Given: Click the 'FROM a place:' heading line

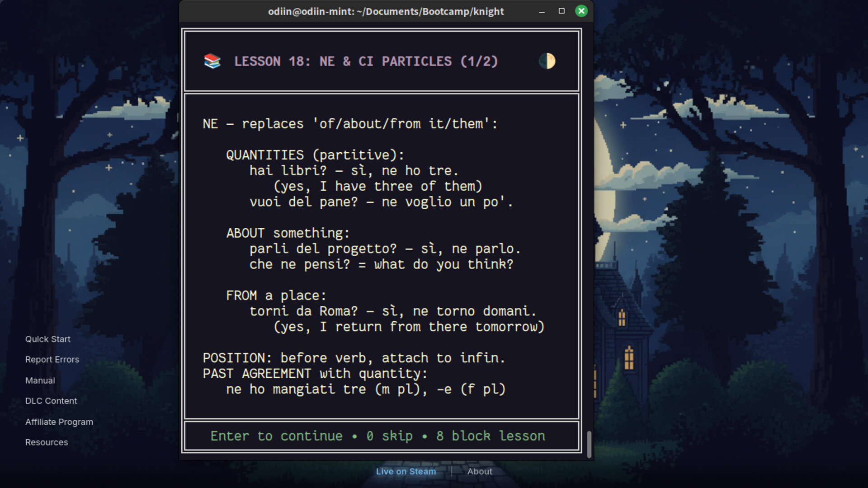Looking at the screenshot, I should [x=276, y=296].
